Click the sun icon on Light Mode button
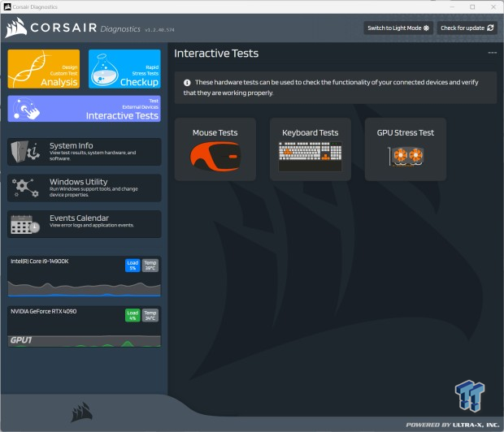Viewport: 504px width, 432px height. point(426,28)
